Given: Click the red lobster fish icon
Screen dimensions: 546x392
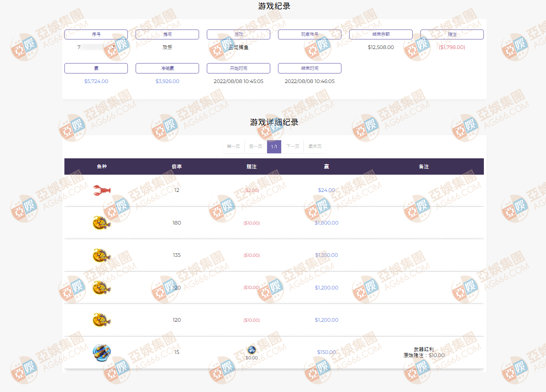Looking at the screenshot, I should 102,190.
